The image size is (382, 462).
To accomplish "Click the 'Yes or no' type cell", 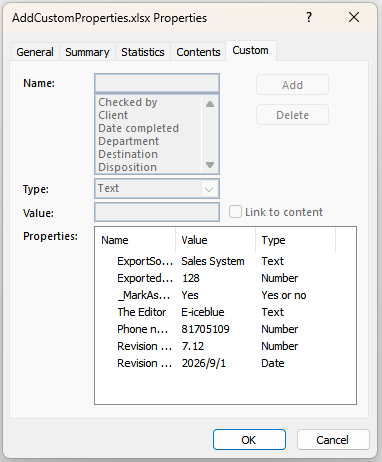I will (284, 295).
